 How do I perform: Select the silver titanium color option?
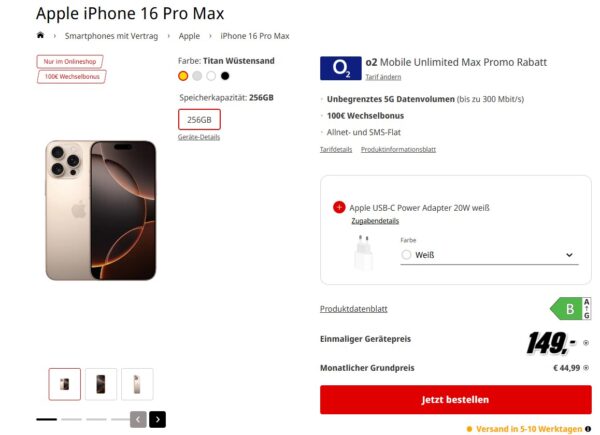point(197,76)
